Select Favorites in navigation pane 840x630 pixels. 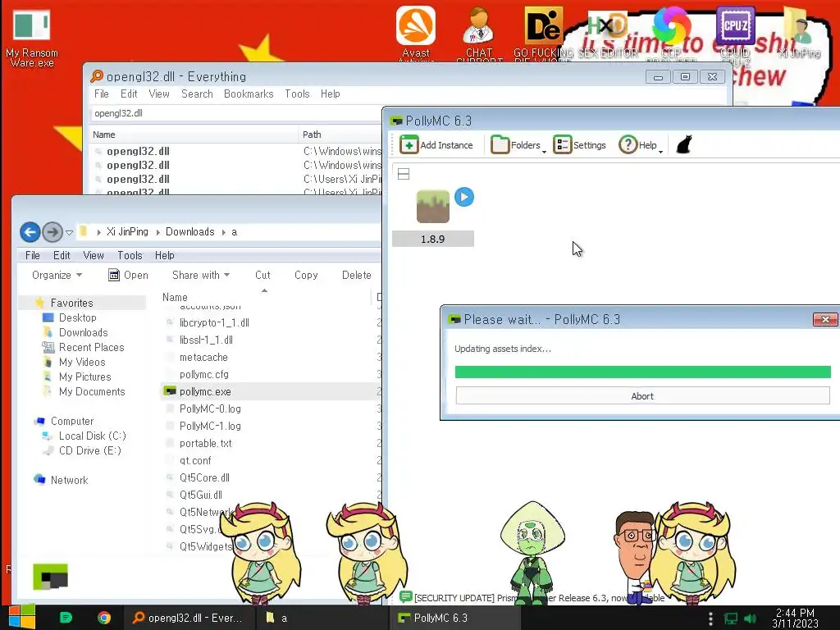72,303
